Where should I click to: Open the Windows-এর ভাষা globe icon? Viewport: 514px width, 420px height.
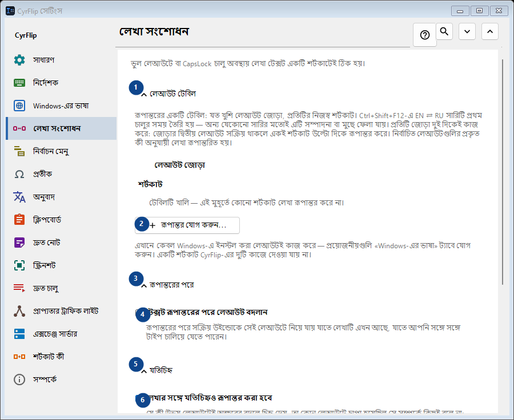(x=19, y=106)
